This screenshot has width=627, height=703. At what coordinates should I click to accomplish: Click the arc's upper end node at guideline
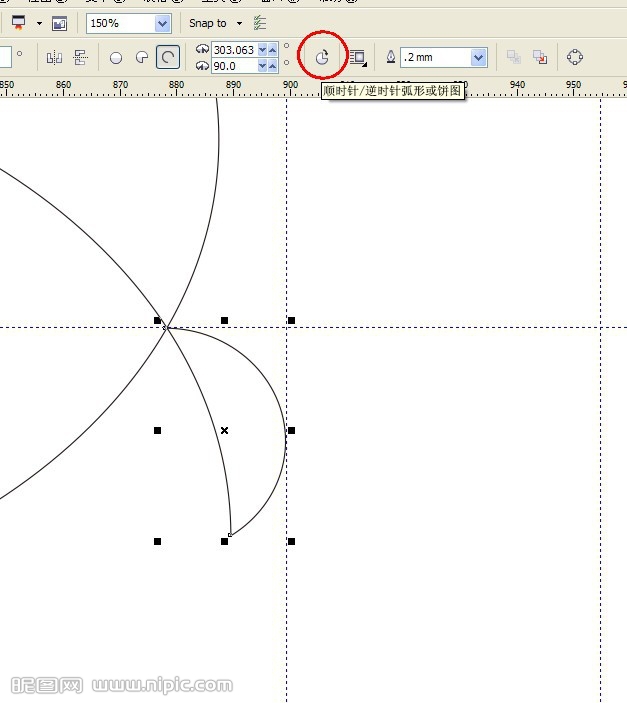(x=165, y=328)
